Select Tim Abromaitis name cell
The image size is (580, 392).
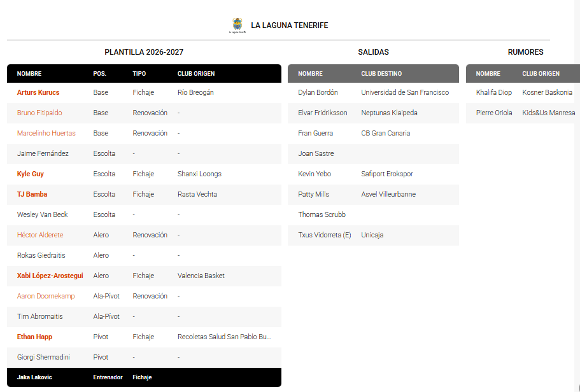click(40, 316)
